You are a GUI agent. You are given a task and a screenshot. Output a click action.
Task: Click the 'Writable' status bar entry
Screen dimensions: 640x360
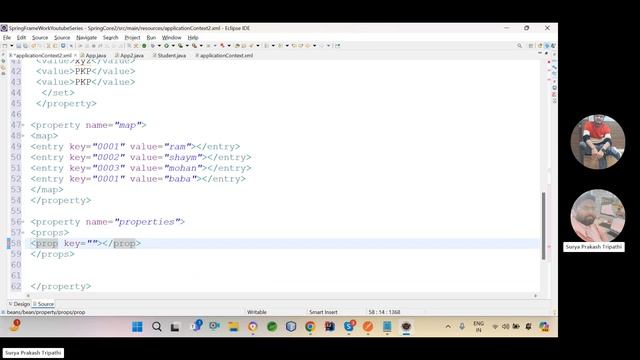click(x=257, y=312)
